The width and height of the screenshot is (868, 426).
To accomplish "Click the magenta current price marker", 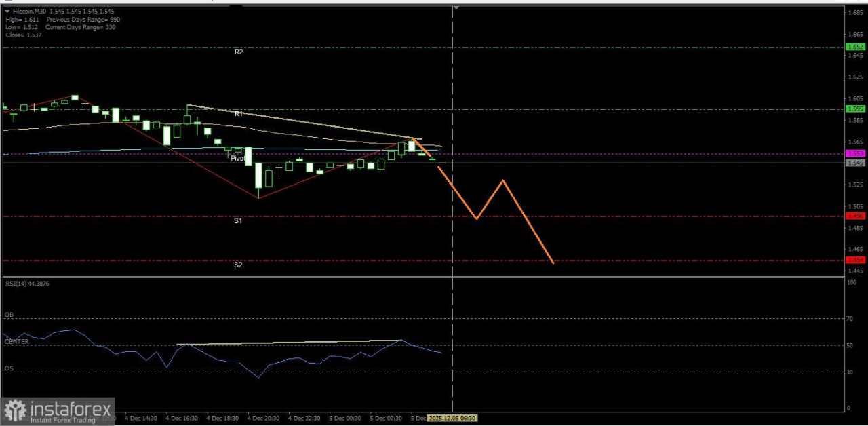I will click(854, 154).
